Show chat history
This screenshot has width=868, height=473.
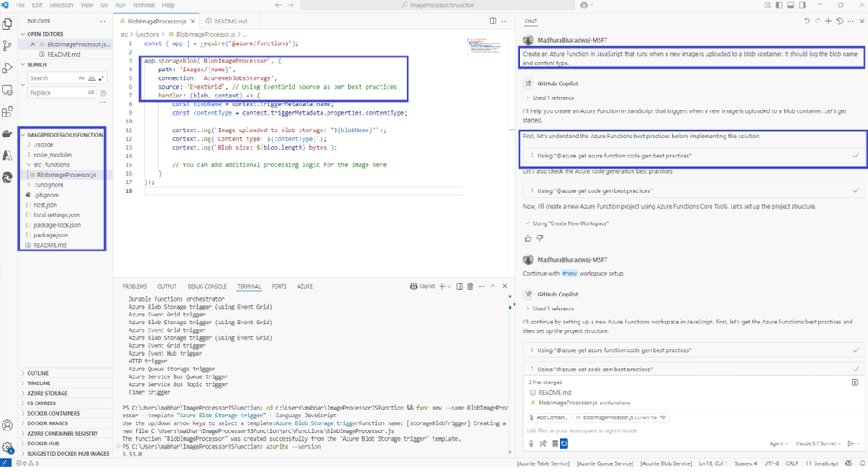point(839,21)
